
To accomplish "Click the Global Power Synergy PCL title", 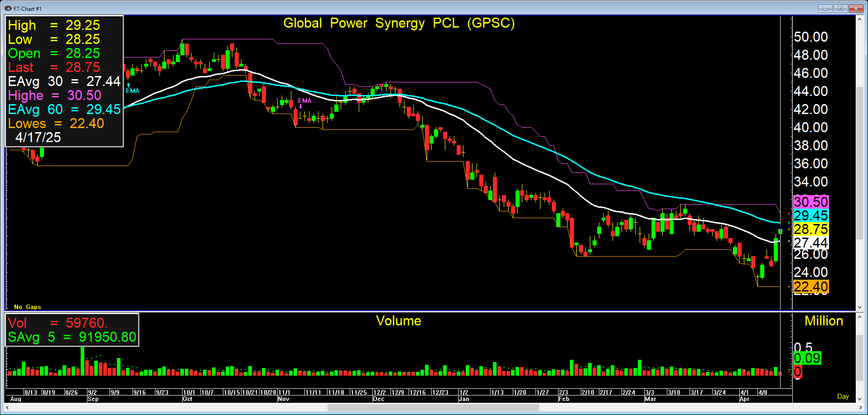I will [399, 23].
